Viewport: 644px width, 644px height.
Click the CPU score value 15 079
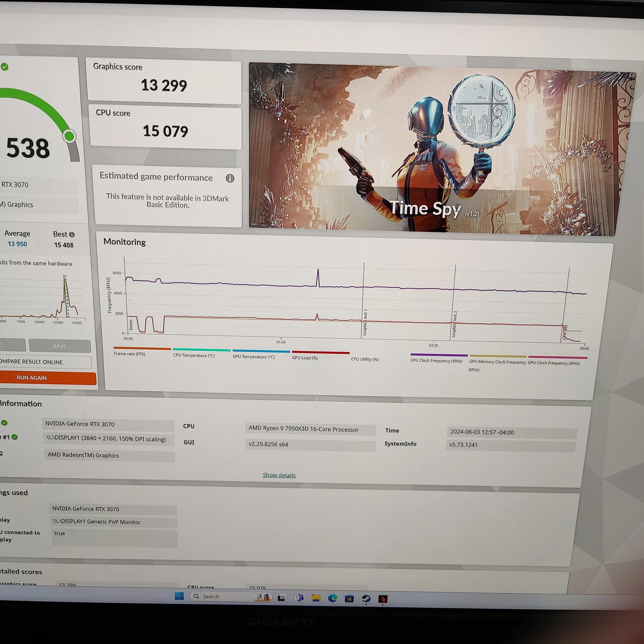click(x=165, y=131)
